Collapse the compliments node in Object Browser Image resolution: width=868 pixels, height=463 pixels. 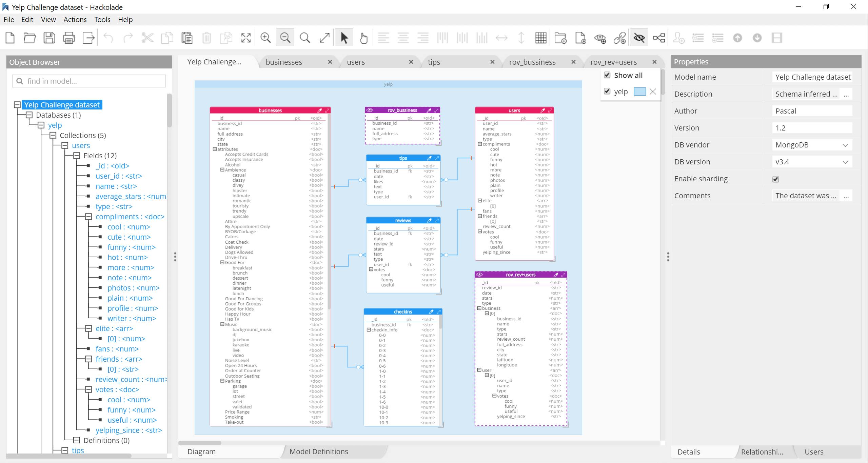pyautogui.click(x=88, y=217)
